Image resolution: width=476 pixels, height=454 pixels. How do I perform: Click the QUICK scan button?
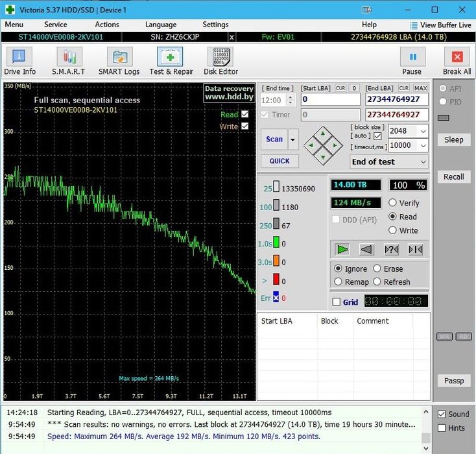(x=280, y=161)
